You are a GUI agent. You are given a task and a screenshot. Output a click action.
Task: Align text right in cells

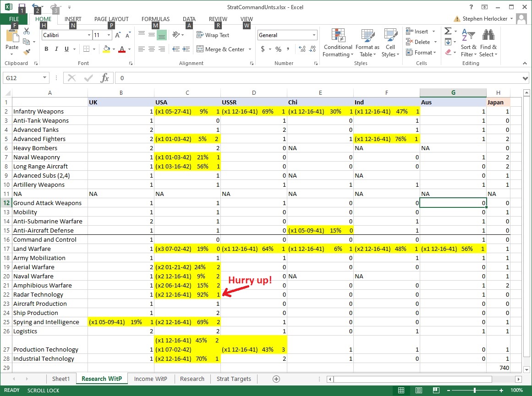point(162,49)
